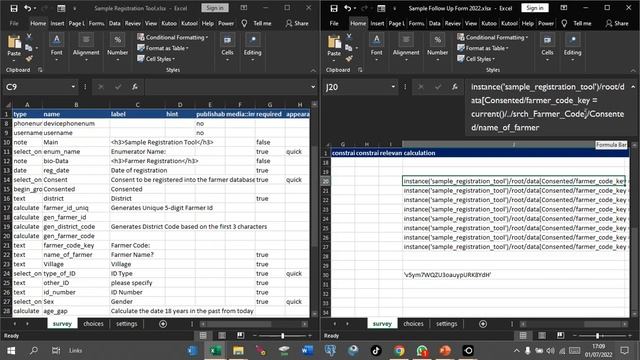Screen dimensions: 640x360
Task: Select cell J20 in Follow Up Form
Action: [x=514, y=181]
